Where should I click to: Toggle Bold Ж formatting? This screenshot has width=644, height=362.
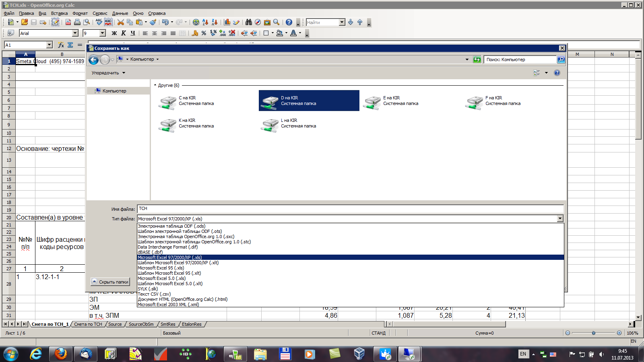click(x=114, y=33)
